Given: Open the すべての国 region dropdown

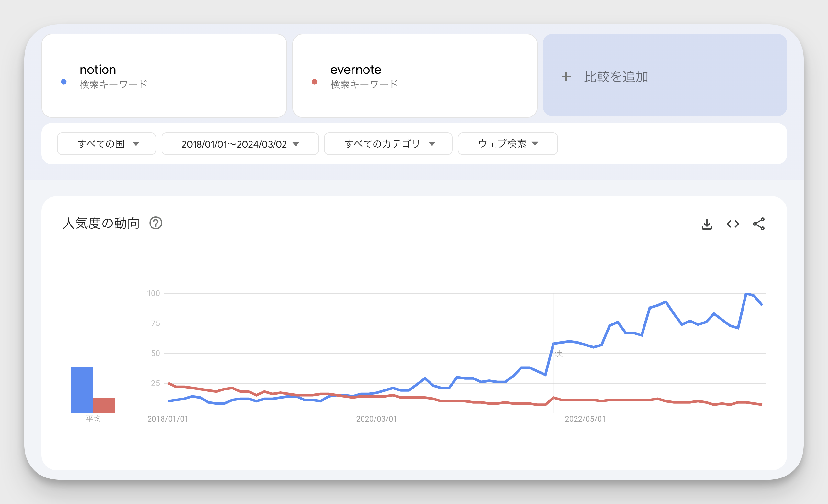Looking at the screenshot, I should 106,144.
